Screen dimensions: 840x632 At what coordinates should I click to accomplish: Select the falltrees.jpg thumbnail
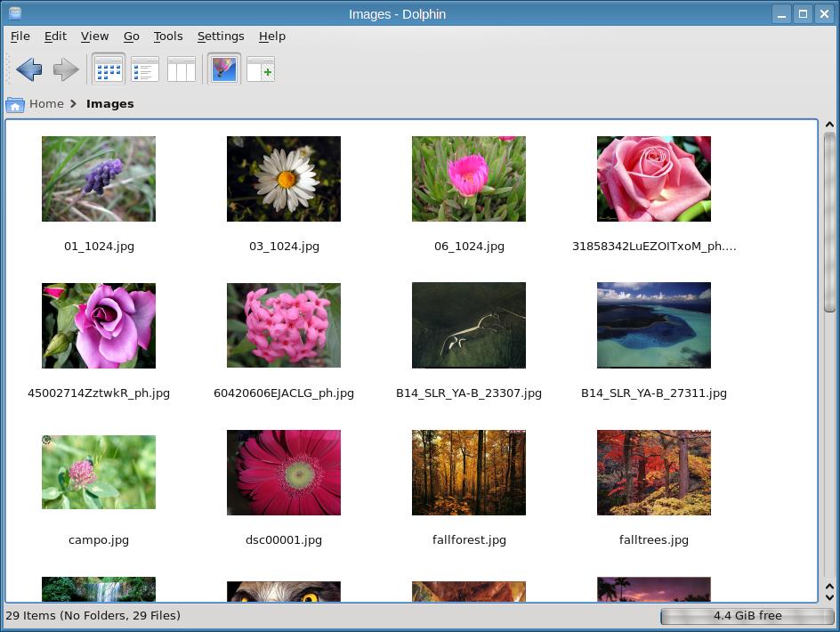click(x=654, y=473)
